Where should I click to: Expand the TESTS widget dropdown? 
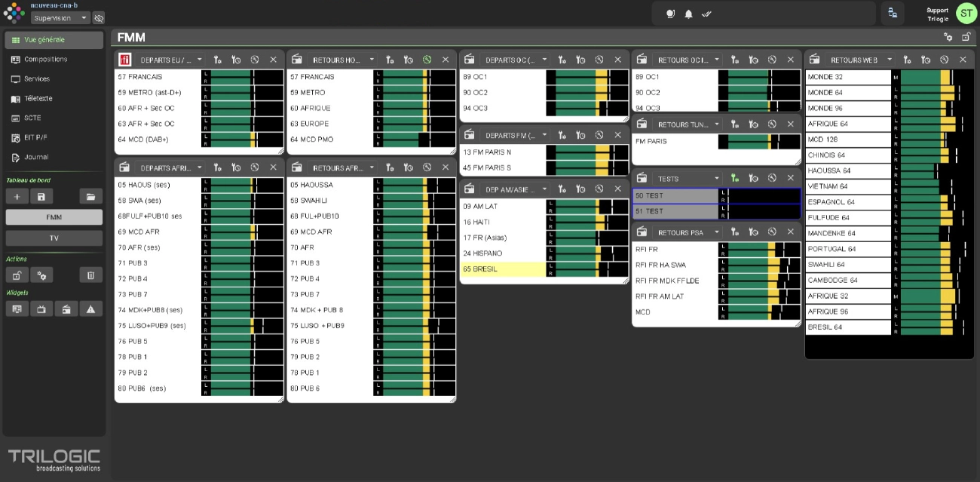click(717, 179)
